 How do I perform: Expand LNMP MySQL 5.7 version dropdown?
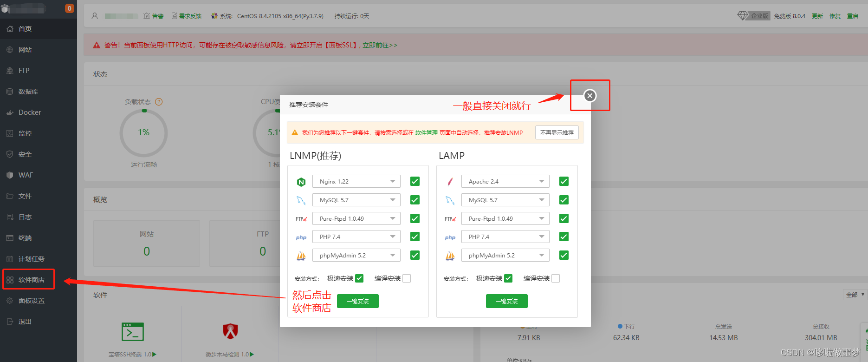coord(356,200)
